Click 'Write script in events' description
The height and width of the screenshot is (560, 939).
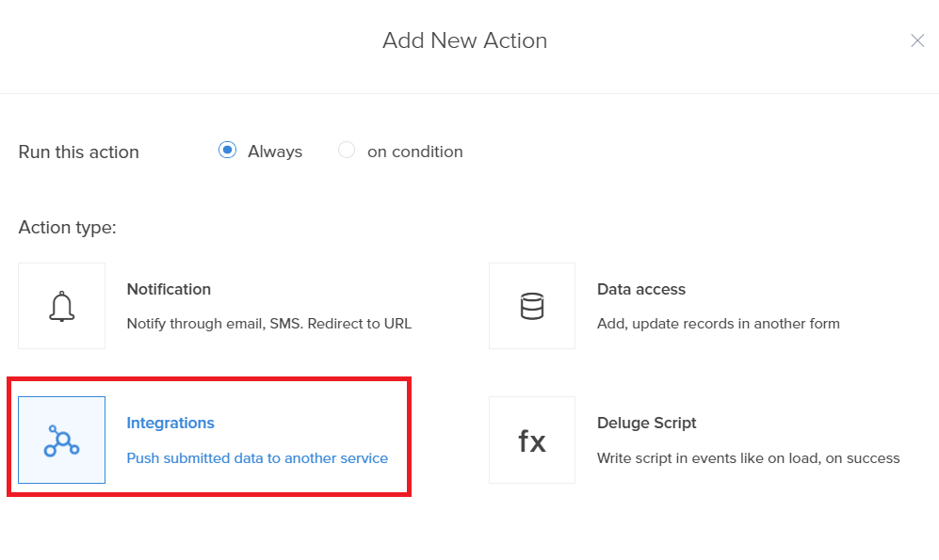coord(748,458)
